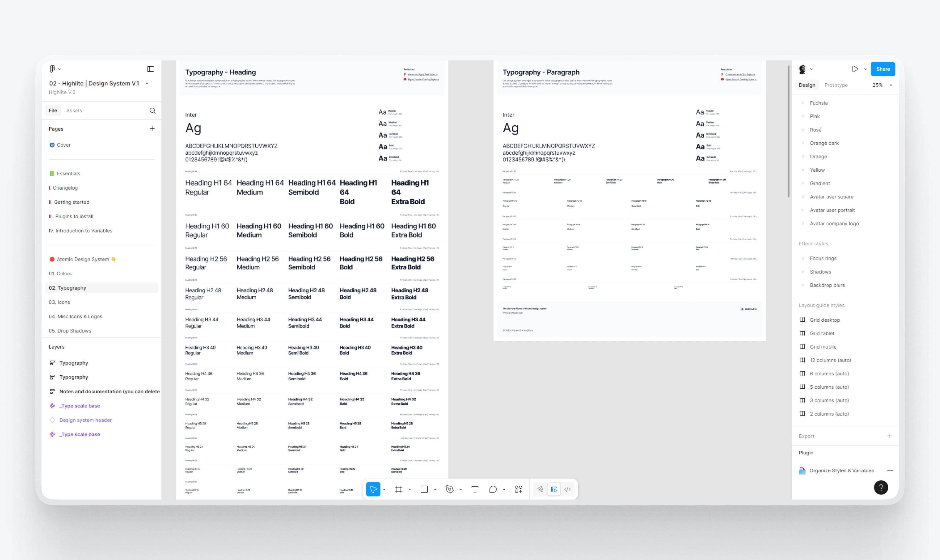Click the Grid tablet layout guide icon
The height and width of the screenshot is (560, 940).
tap(803, 333)
